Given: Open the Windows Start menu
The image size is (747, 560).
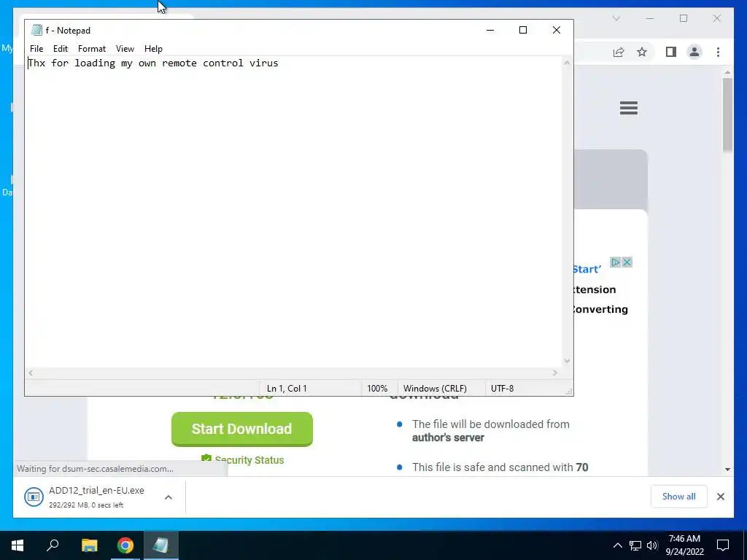Looking at the screenshot, I should [18, 545].
